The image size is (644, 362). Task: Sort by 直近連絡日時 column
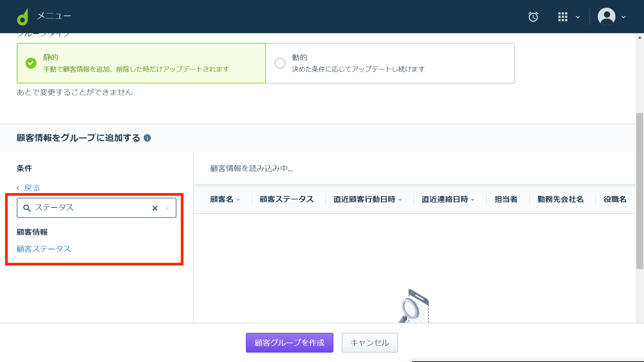(448, 199)
